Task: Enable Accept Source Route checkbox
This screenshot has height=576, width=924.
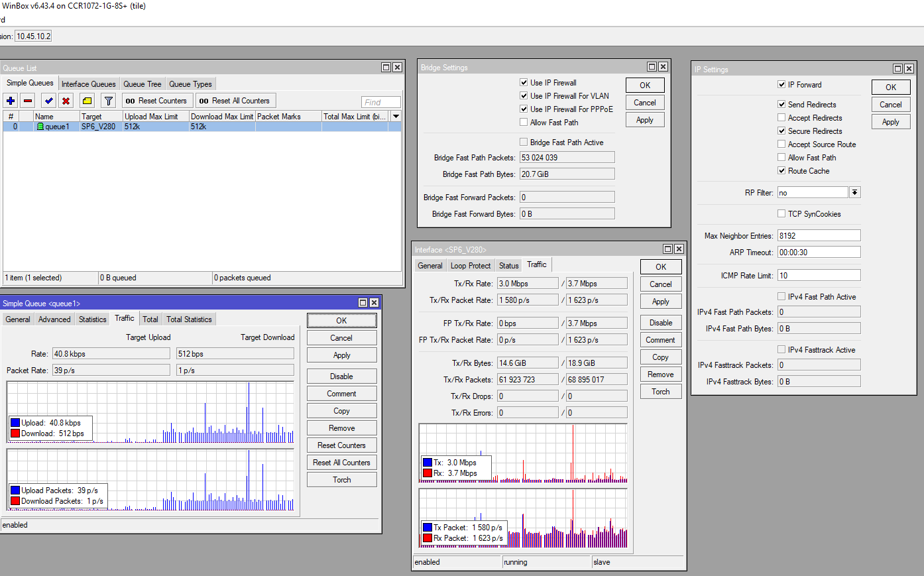Action: [x=781, y=144]
